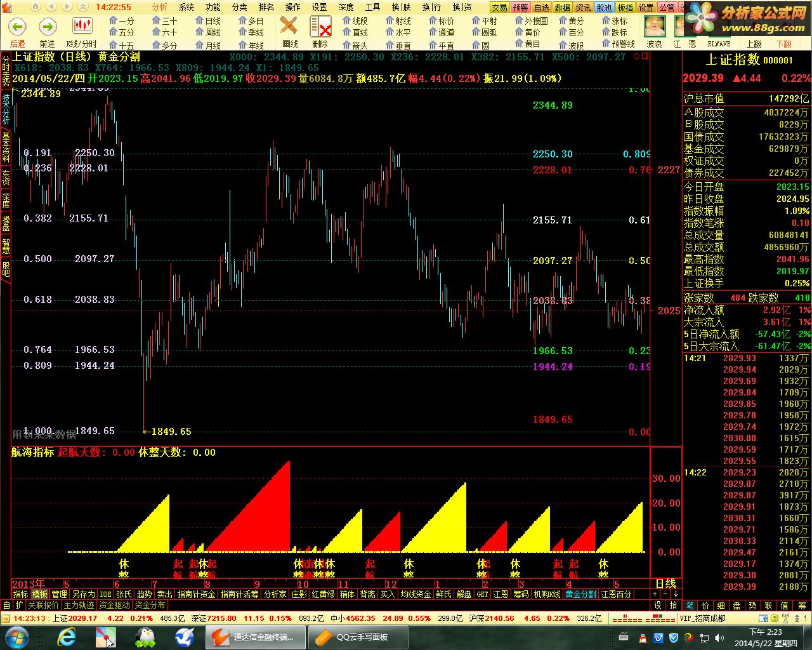Screen dimensions: 812x650
Task: Open the 资金分布 tab
Action: [150, 606]
